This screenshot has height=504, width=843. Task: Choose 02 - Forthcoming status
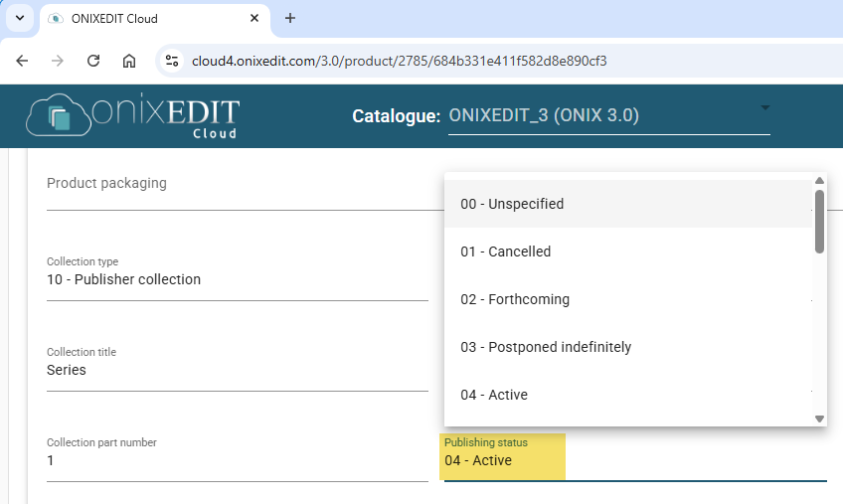(628, 299)
